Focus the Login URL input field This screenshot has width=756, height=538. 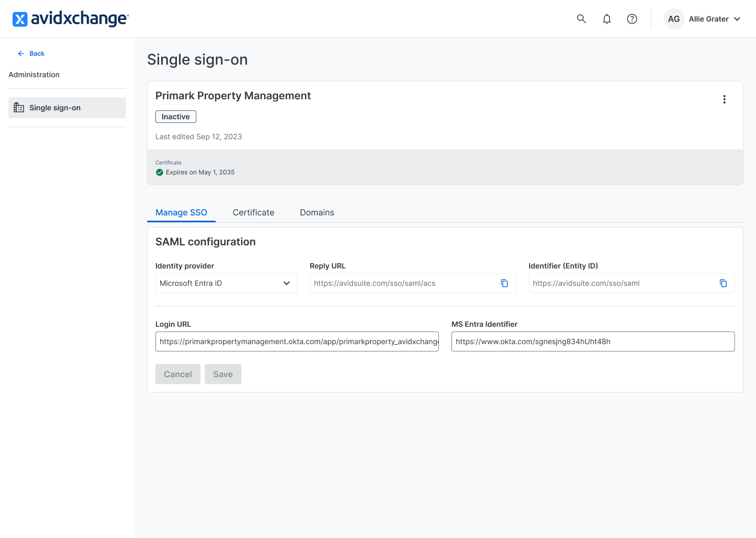click(297, 342)
